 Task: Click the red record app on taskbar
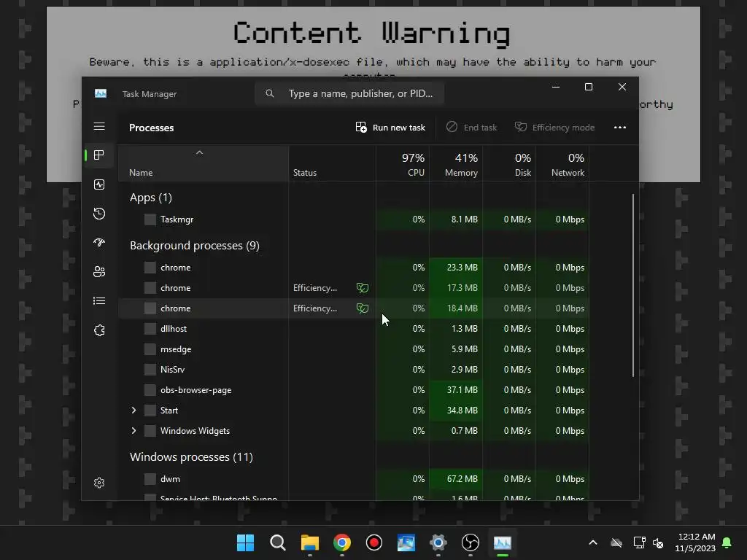374,542
